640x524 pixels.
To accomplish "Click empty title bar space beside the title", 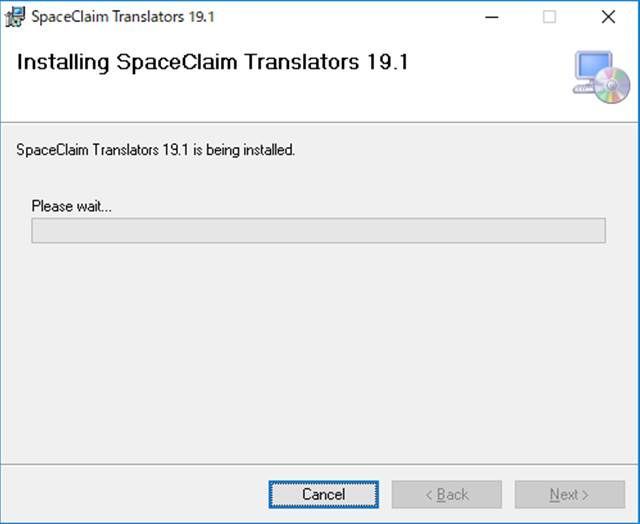I will tap(347, 17).
